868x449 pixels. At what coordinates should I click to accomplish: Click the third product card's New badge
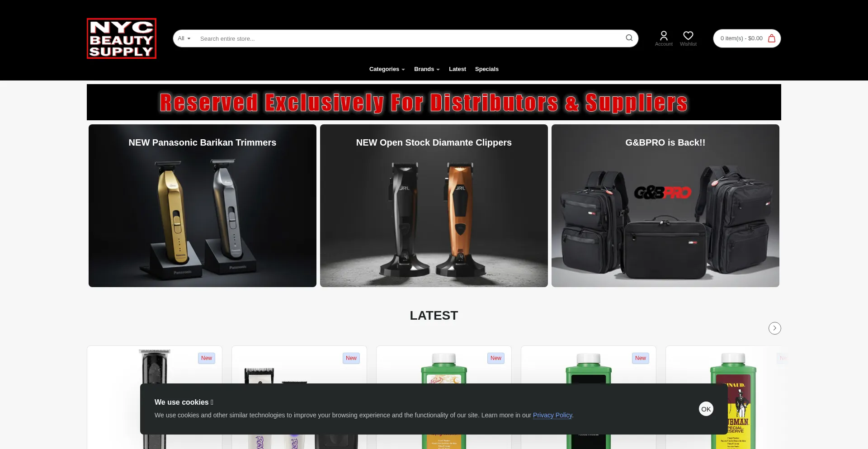[x=496, y=358]
